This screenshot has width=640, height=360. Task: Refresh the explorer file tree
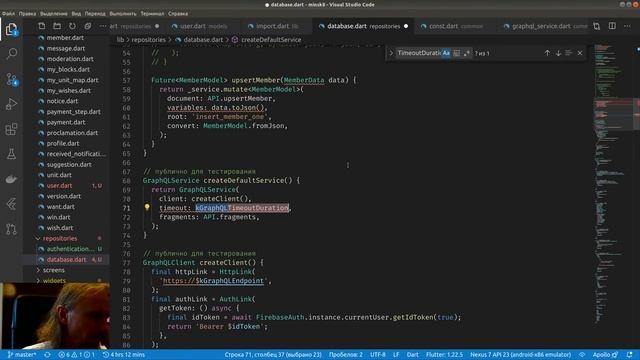pyautogui.click(x=72, y=26)
